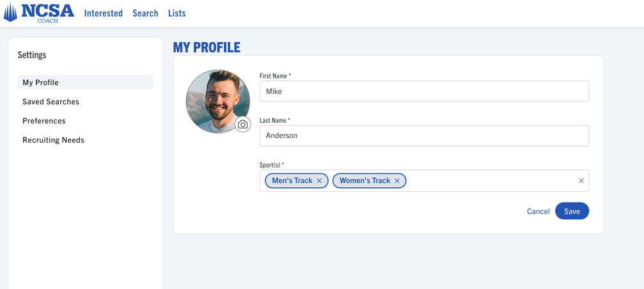The width and height of the screenshot is (644, 289).
Task: Open the Lists navigation item
Action: (177, 13)
